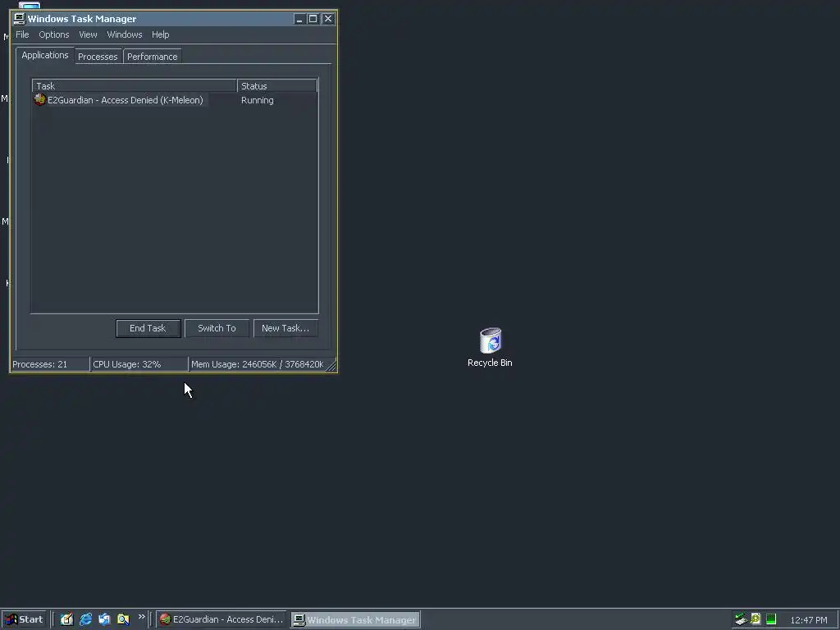Click the New Task... button

coord(285,328)
